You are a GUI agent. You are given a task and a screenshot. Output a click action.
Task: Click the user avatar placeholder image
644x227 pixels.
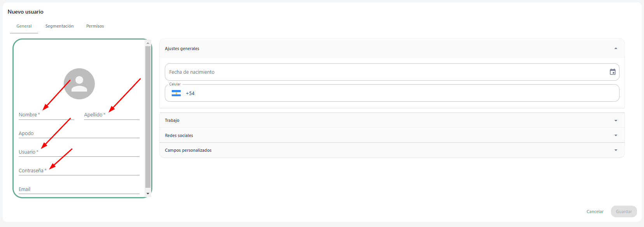pos(79,84)
